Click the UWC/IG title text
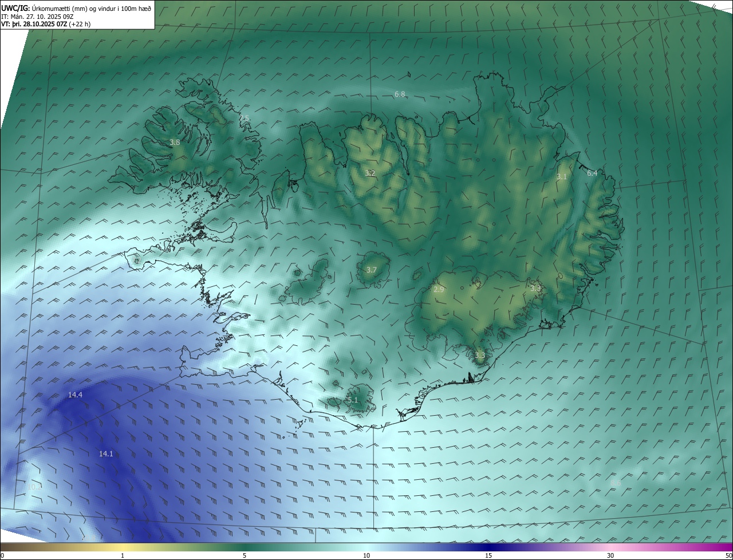This screenshot has width=733, height=560. pyautogui.click(x=15, y=7)
